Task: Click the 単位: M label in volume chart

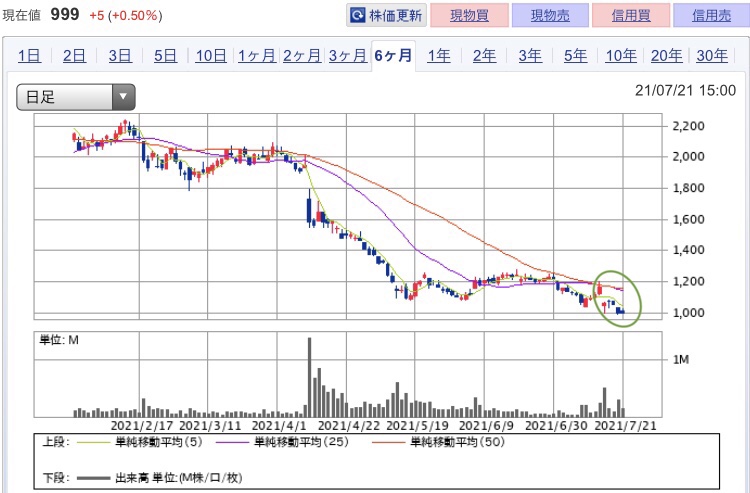Action: click(x=59, y=340)
